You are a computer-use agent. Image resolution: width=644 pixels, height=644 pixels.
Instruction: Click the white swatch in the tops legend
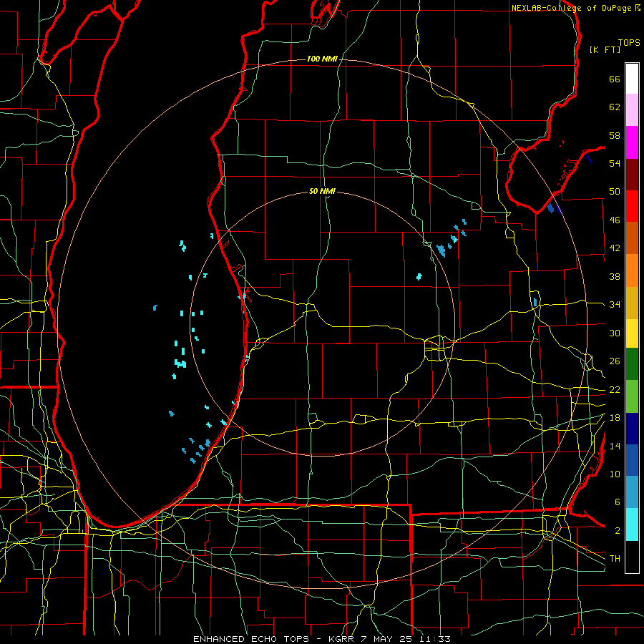pos(632,79)
